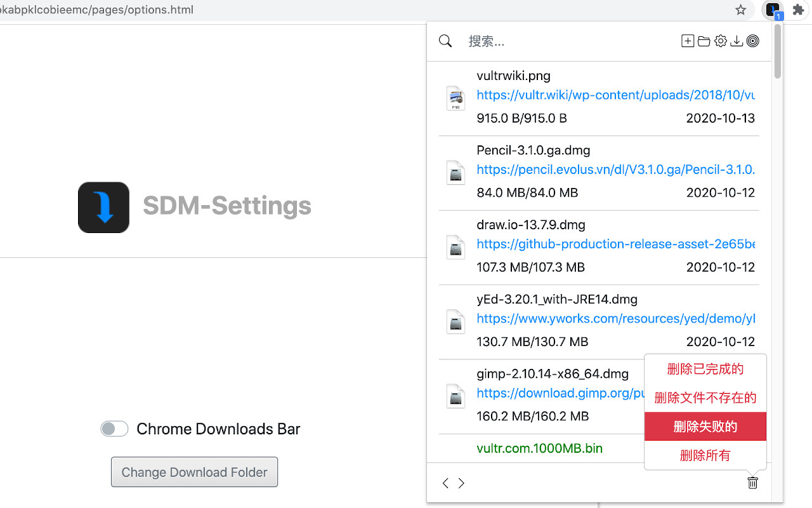812x508 pixels.
Task: Select the gimp-2.10.14-x86_64.dmg filename
Action: coord(553,373)
